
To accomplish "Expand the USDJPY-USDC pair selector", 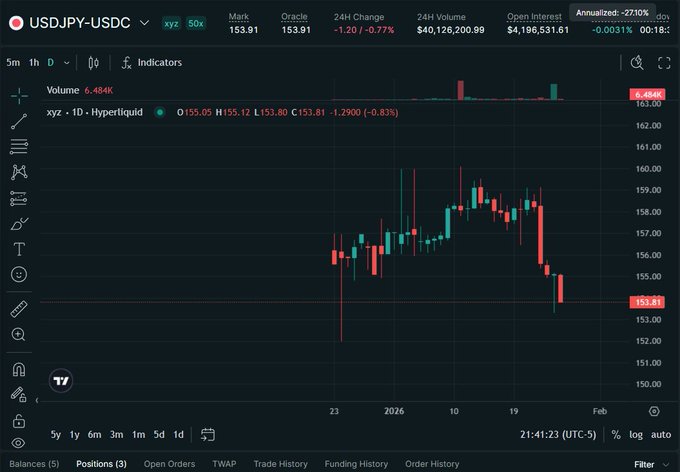I will [145, 22].
